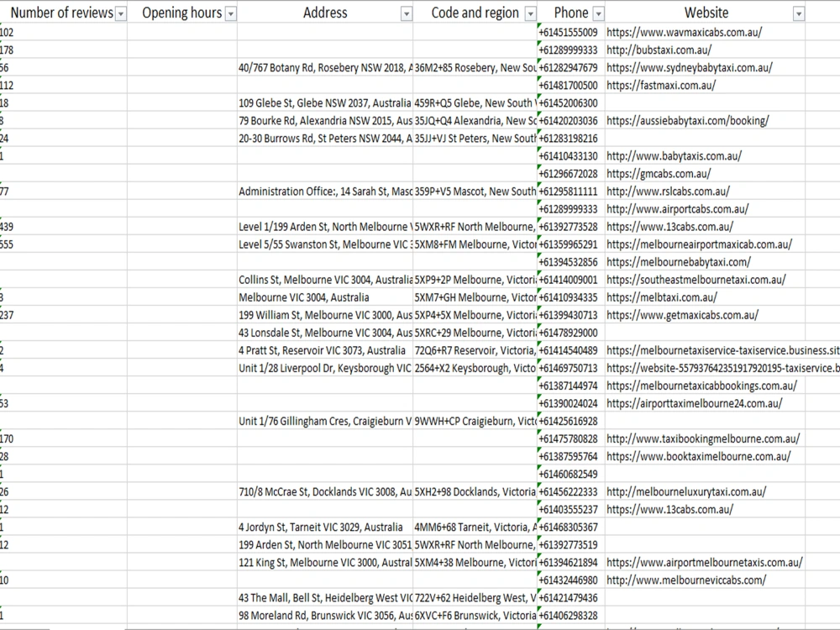This screenshot has width=840, height=630.
Task: Click the airportmelbournetaxis.com.au cell
Action: coord(705,563)
